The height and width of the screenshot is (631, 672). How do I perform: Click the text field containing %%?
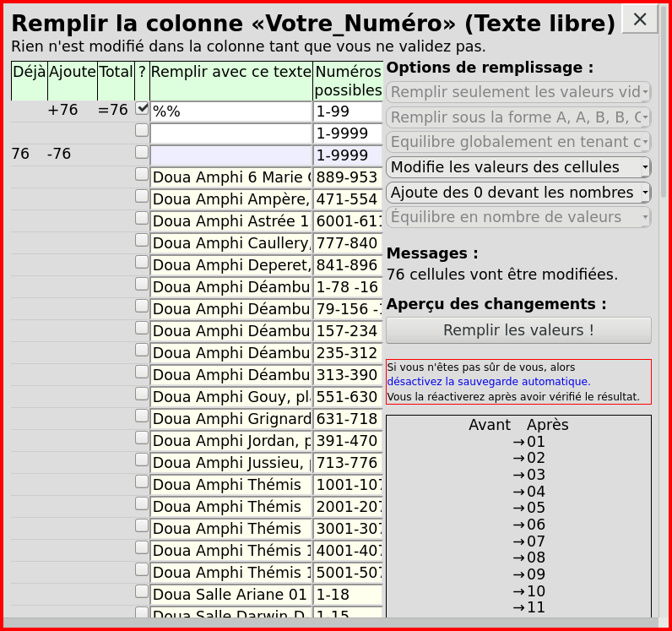pyautogui.click(x=231, y=112)
